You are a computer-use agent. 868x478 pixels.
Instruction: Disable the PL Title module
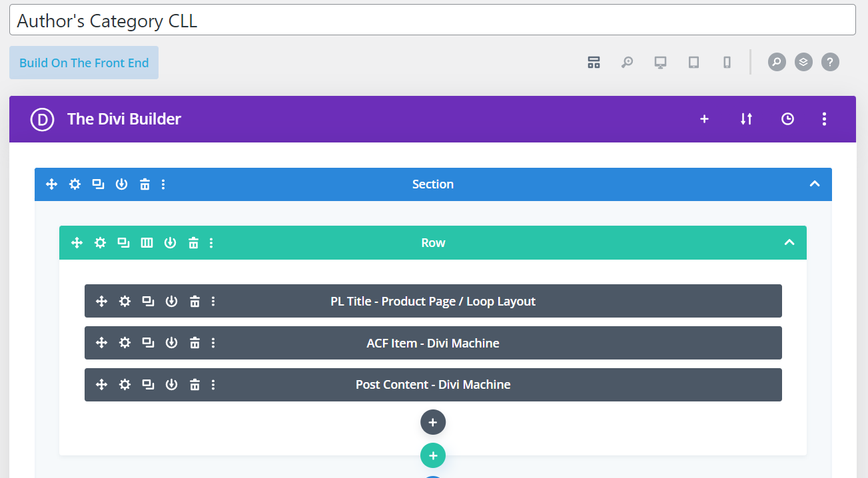pyautogui.click(x=171, y=302)
